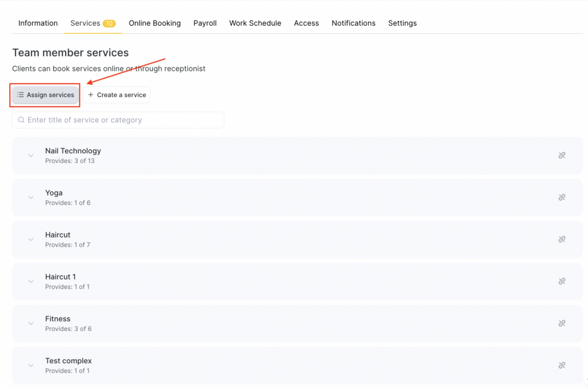Switch to the Online Booking tab
The height and width of the screenshot is (389, 588).
click(154, 24)
